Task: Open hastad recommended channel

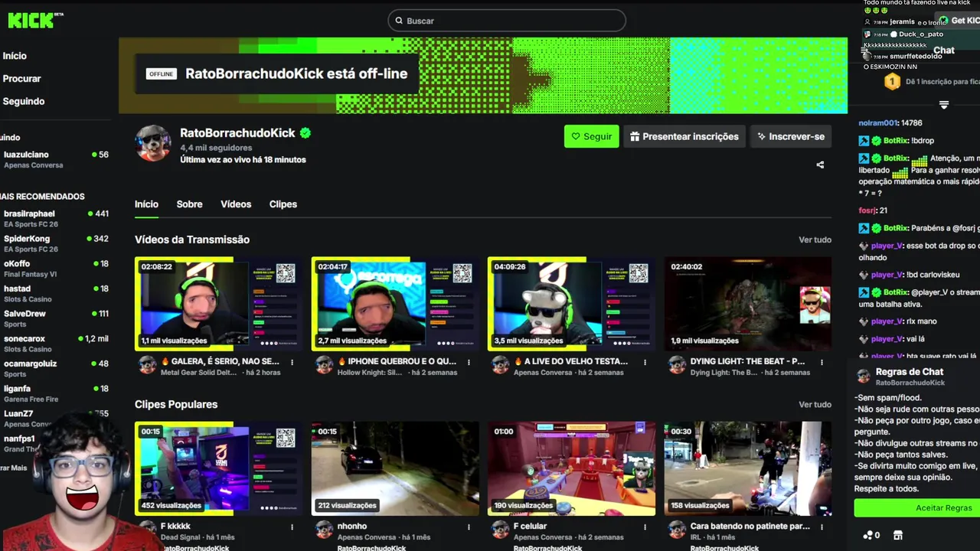Action: coord(55,293)
